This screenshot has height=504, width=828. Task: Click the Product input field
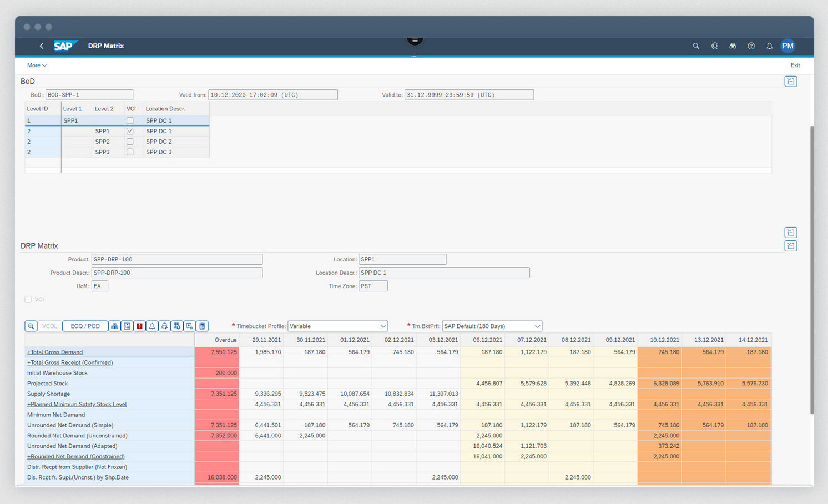pyautogui.click(x=176, y=259)
